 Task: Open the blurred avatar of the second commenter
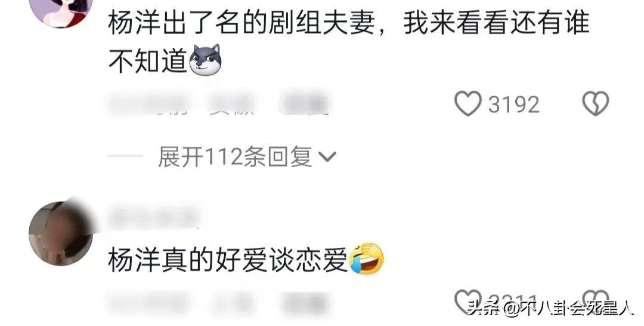[x=61, y=233]
